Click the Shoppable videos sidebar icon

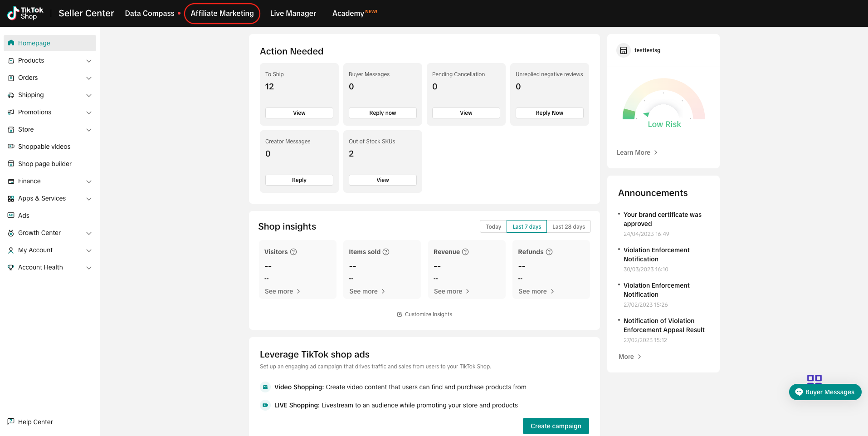[x=11, y=147]
